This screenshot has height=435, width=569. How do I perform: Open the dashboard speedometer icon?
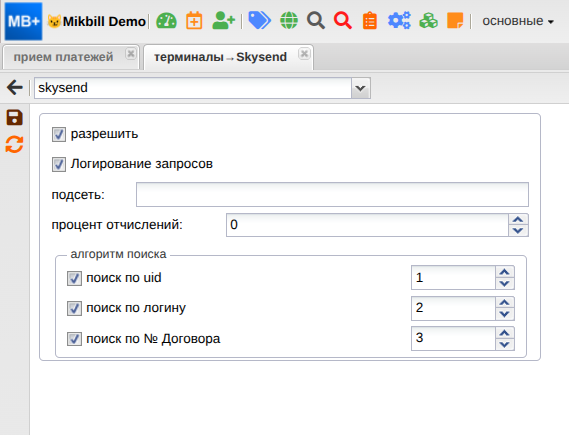[166, 21]
